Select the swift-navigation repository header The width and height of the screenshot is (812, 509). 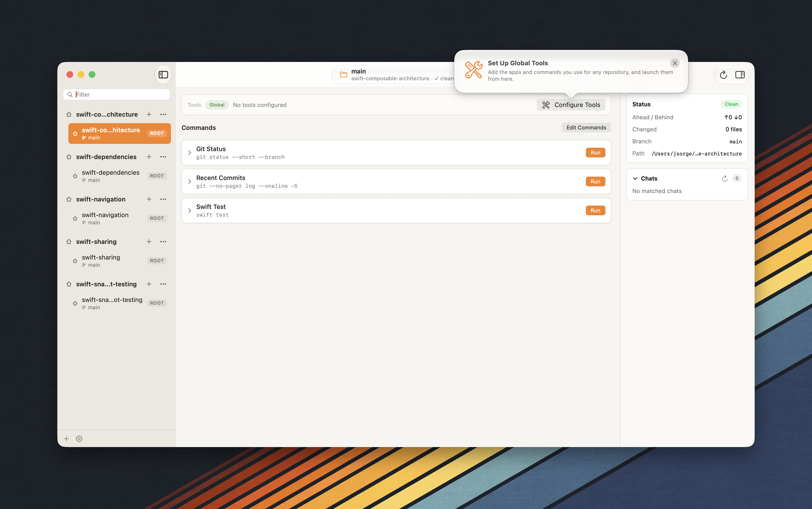tap(101, 199)
